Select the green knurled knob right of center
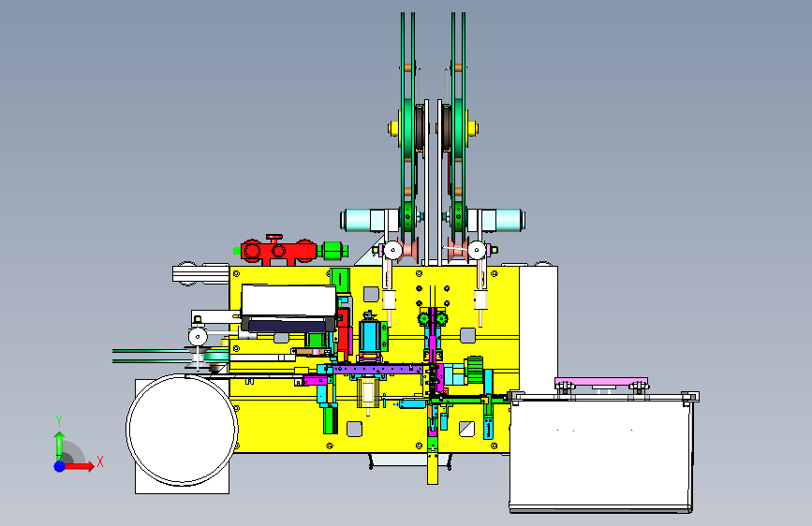 pos(475,370)
